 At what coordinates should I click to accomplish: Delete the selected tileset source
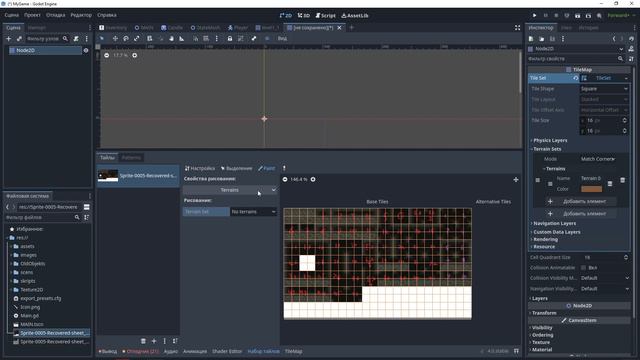tap(143, 341)
